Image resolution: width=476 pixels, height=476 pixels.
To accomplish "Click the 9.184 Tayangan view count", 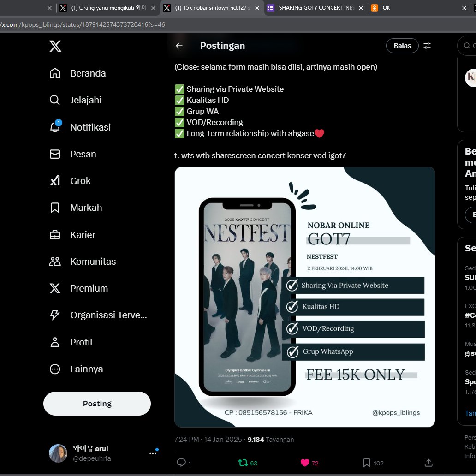I will pos(270,439).
